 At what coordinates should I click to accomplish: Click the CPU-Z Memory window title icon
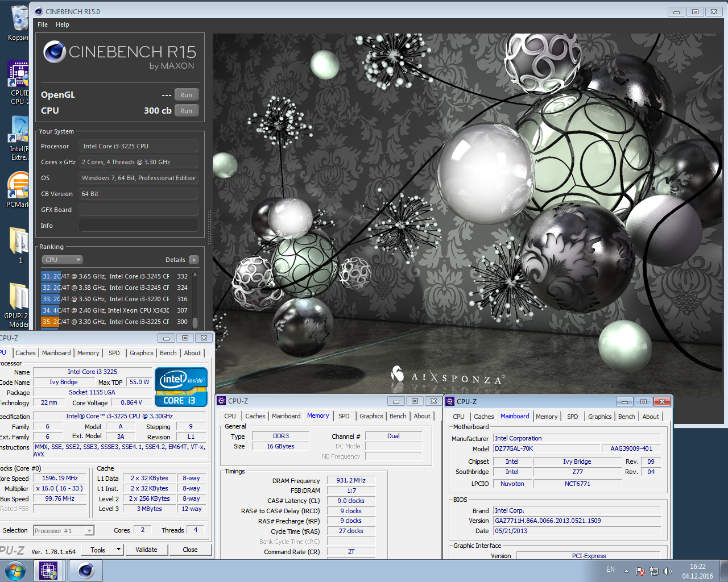(221, 401)
